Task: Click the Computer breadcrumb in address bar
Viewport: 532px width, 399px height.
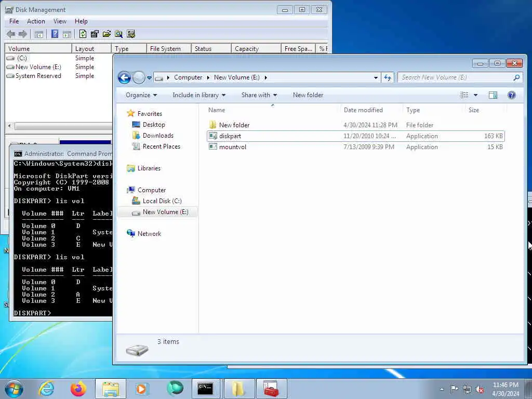Action: click(188, 78)
